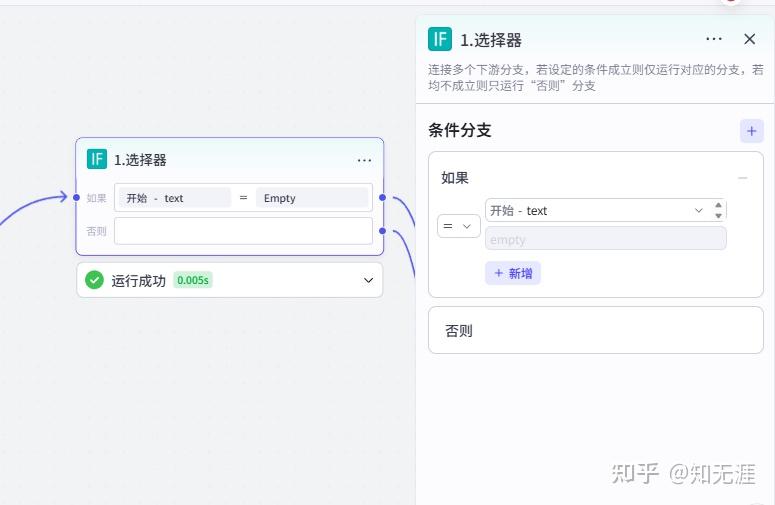The height and width of the screenshot is (505, 775).
Task: Click the Empty value chip in the node
Action: (312, 198)
